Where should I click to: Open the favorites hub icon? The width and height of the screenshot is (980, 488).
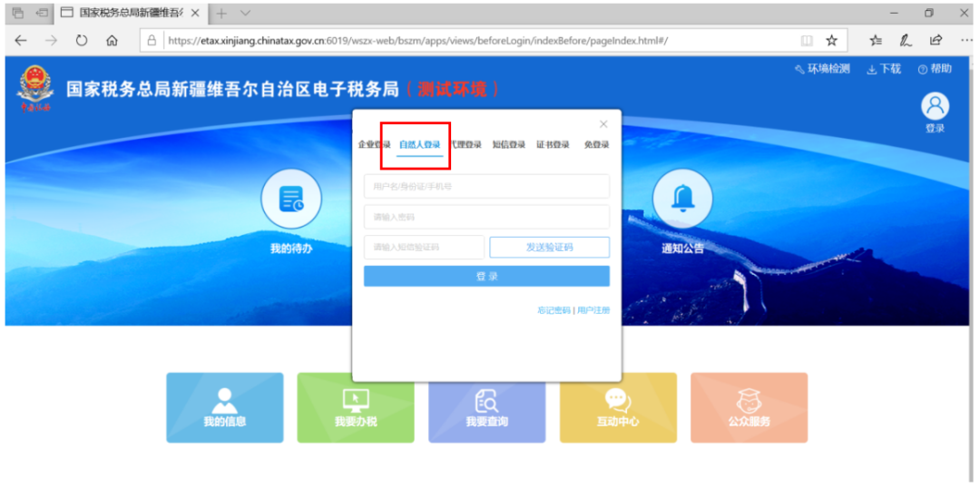(876, 41)
